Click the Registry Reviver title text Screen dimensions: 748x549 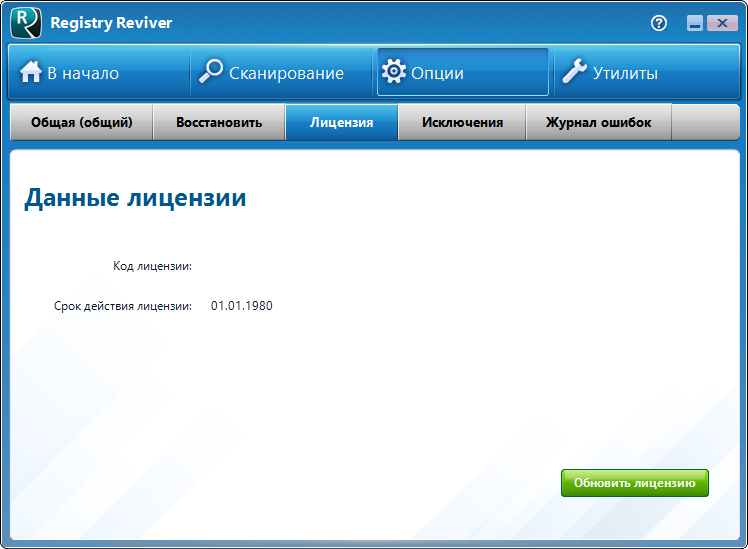coord(111,23)
